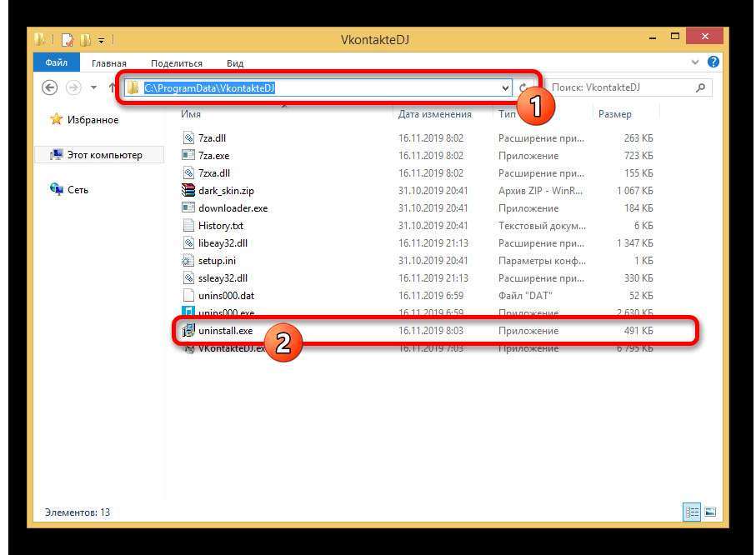Select the libeay32.dll file
This screenshot has height=555, width=756.
223,243
